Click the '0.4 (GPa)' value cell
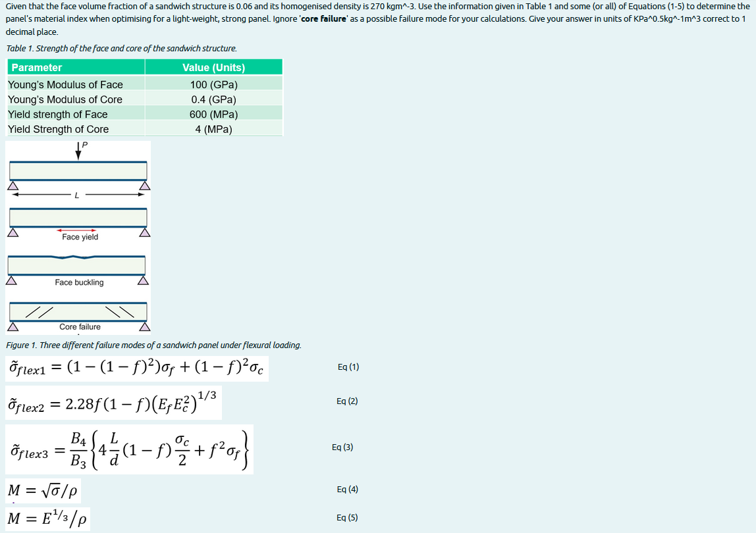 pyautogui.click(x=213, y=99)
